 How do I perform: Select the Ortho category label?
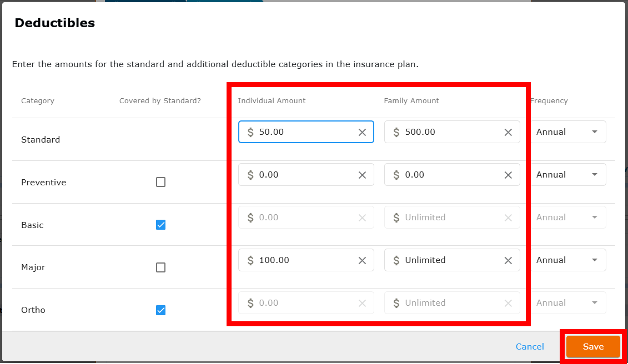click(x=33, y=310)
